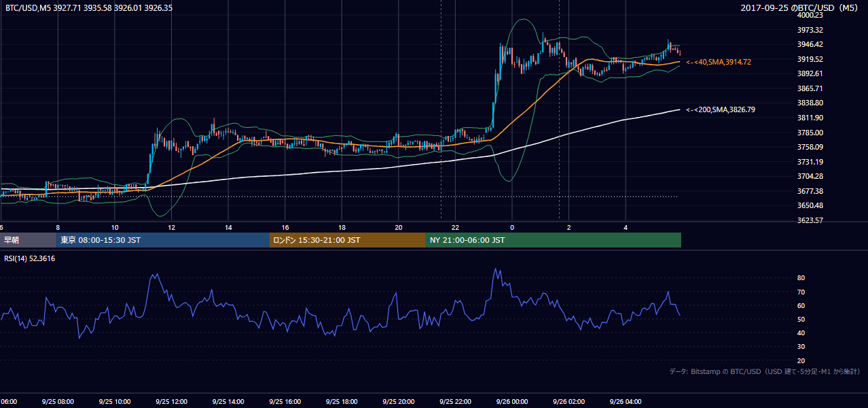Click the 9/25 18:00 date axis label
Viewport: 868px width, 408px height.
coord(342,402)
